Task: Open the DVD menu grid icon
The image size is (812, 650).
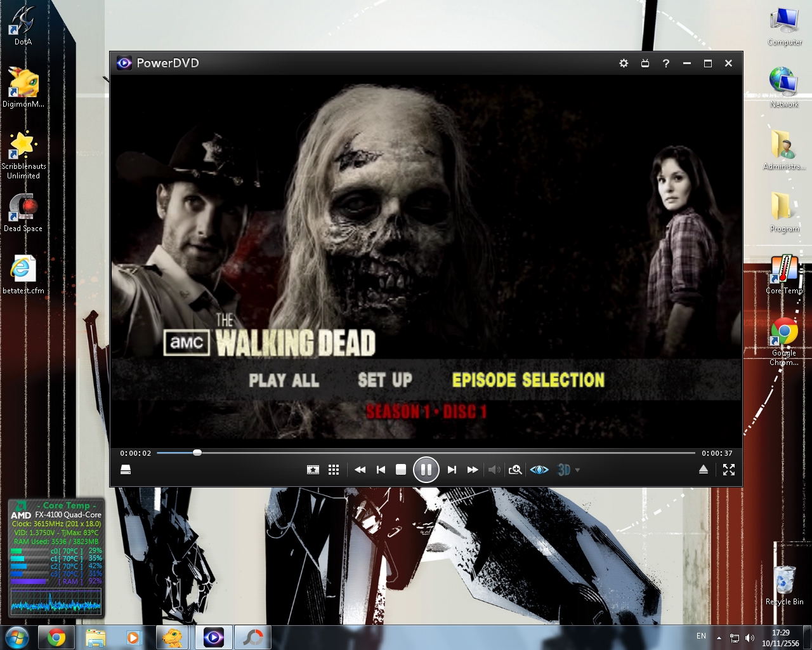Action: pyautogui.click(x=334, y=470)
